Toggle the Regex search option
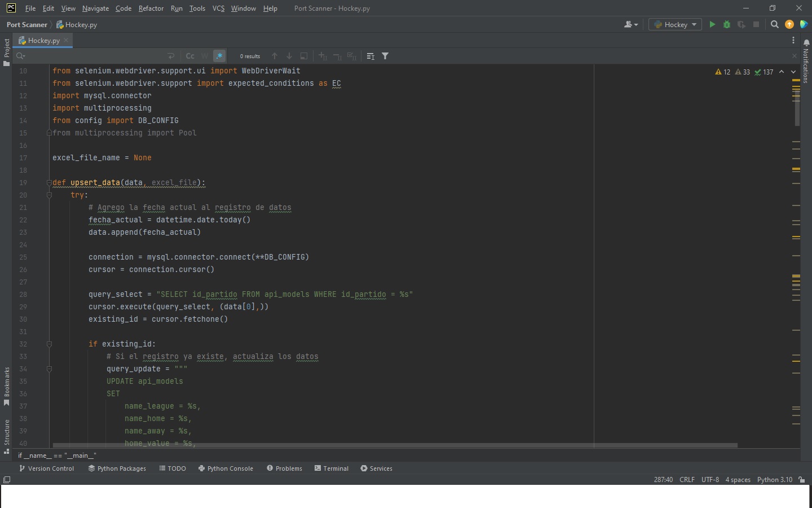This screenshot has width=812, height=508. (219, 56)
